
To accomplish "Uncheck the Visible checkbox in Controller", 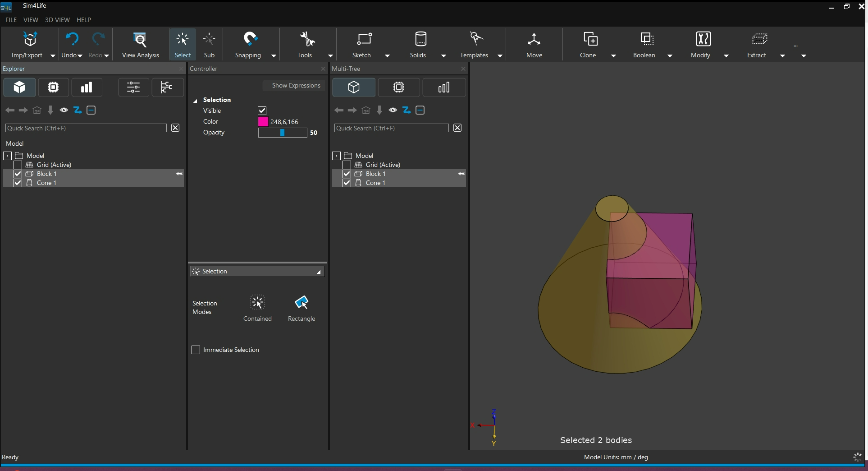I will click(262, 111).
